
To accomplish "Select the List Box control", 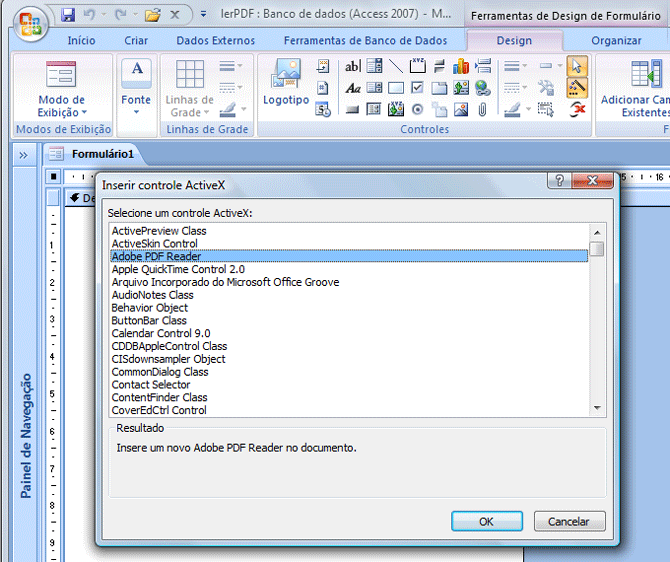I will coord(374,88).
